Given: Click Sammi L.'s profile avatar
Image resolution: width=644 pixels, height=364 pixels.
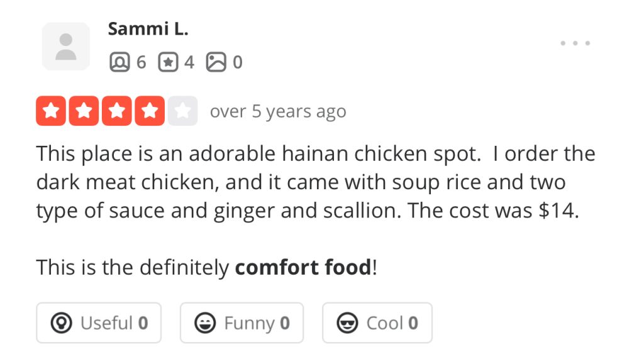Looking at the screenshot, I should [65, 47].
